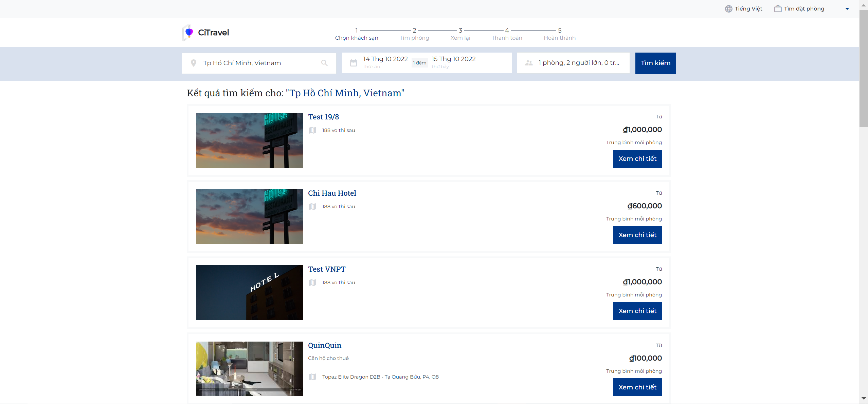Viewport: 868px width, 404px height.
Task: Open the rooms and guests selector
Action: [578, 63]
